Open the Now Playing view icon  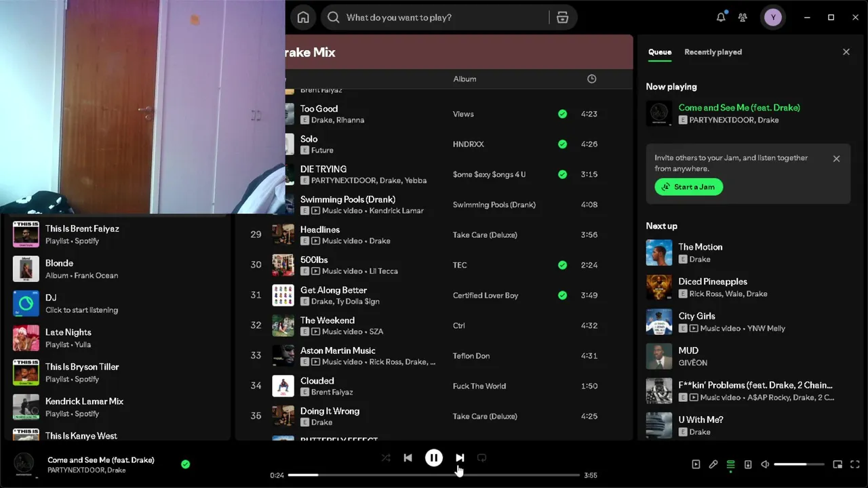[696, 464]
